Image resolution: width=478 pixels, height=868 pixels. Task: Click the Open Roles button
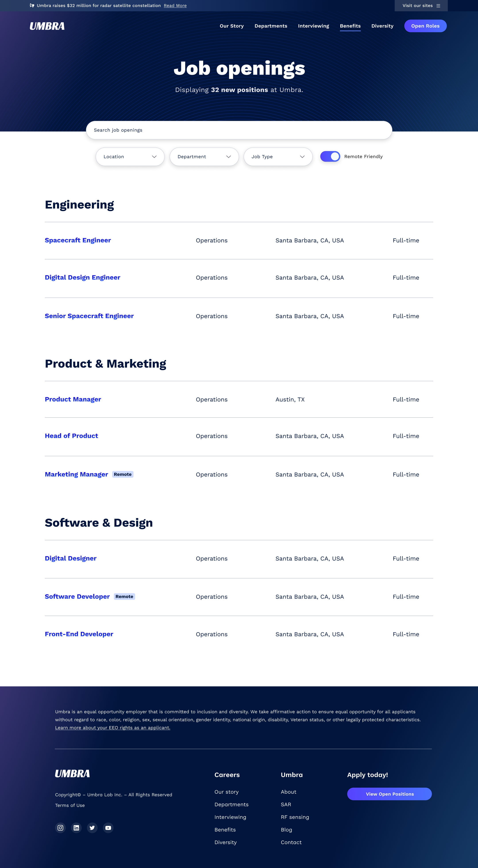[425, 26]
